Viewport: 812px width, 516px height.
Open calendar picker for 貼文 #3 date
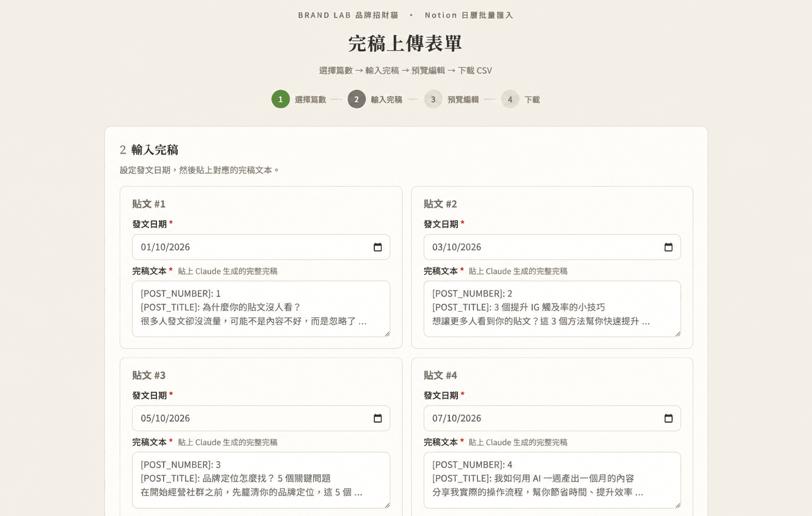377,418
